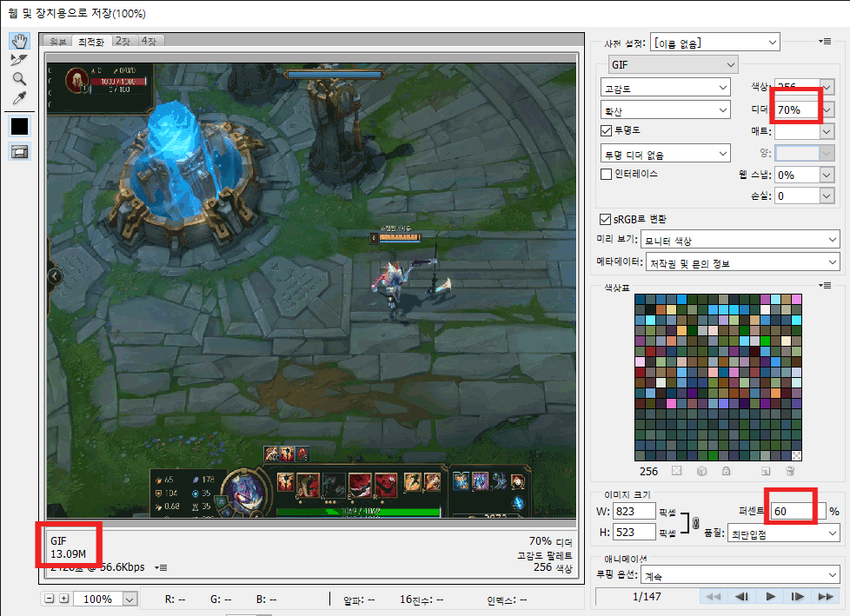Open the 손실 (lossy) dropdown
The height and width of the screenshot is (616, 850).
tap(805, 195)
